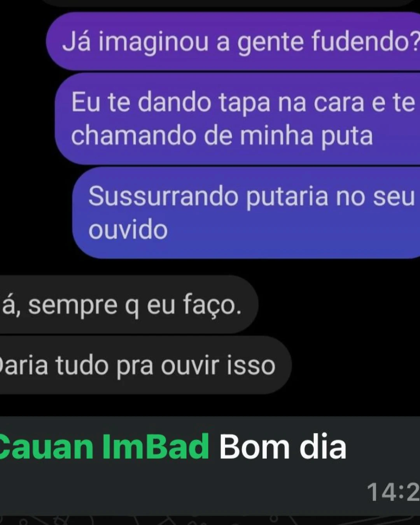Select the purple bubble starting "Eu te dando"

[237, 119]
